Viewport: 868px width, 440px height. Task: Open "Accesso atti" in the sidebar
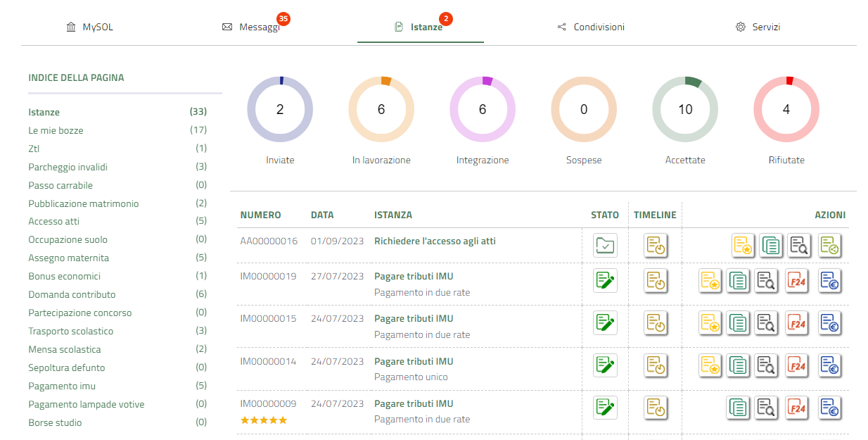click(53, 222)
